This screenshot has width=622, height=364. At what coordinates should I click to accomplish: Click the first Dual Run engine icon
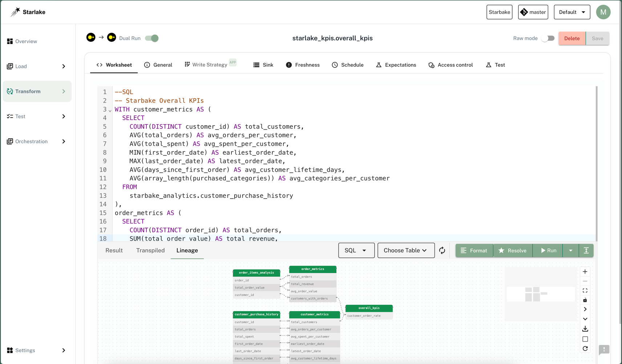click(x=91, y=37)
